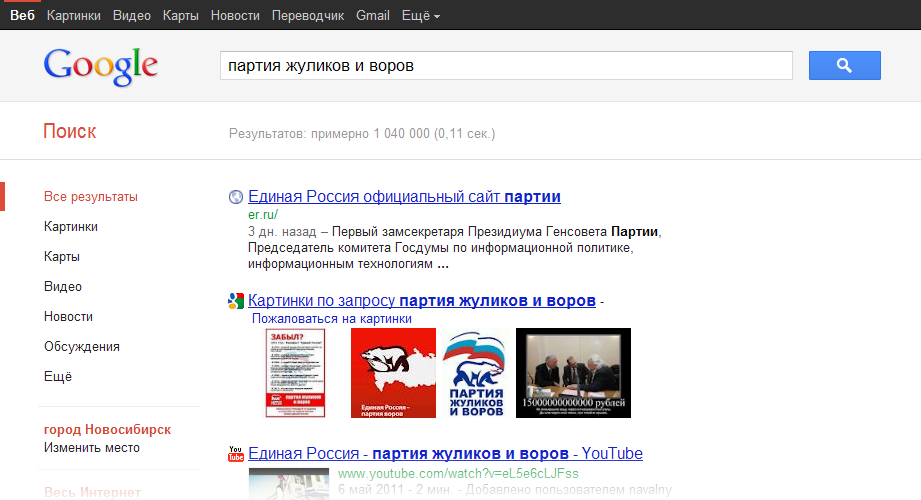Filter by Обсуждения in the sidebar
The width and height of the screenshot is (921, 500).
coord(82,347)
